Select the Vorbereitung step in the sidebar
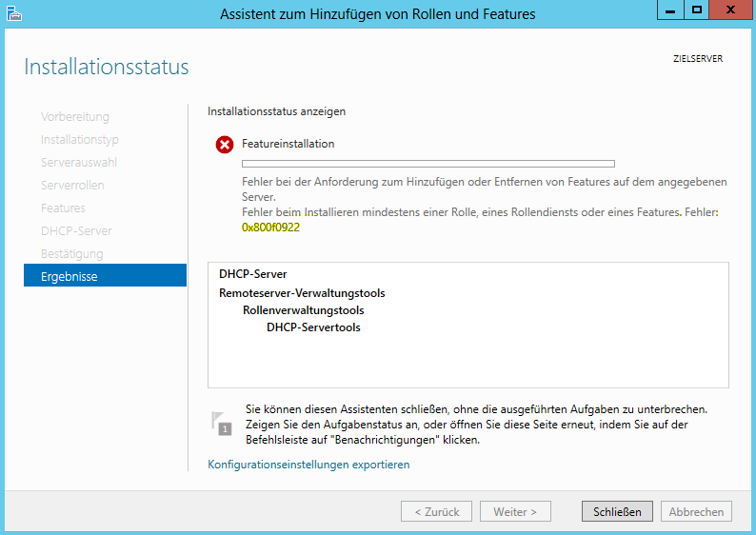 [74, 117]
